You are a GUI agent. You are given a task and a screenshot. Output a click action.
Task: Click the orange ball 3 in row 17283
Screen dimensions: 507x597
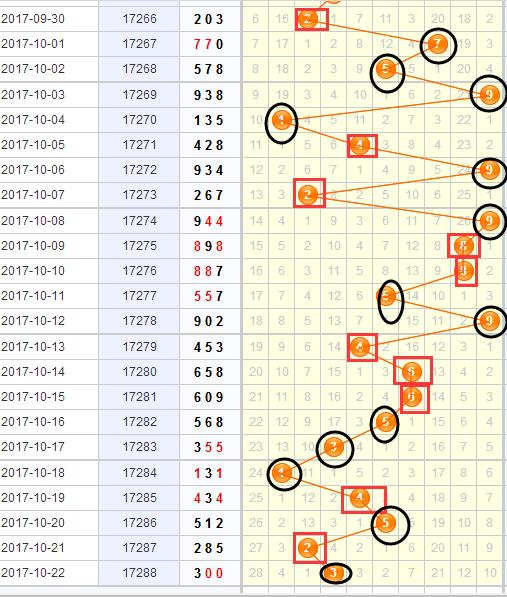(334, 447)
